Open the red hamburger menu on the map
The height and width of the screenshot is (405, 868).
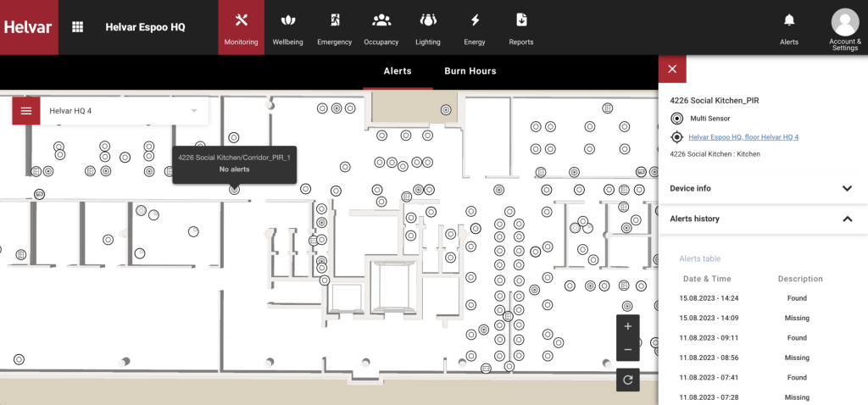(x=26, y=111)
